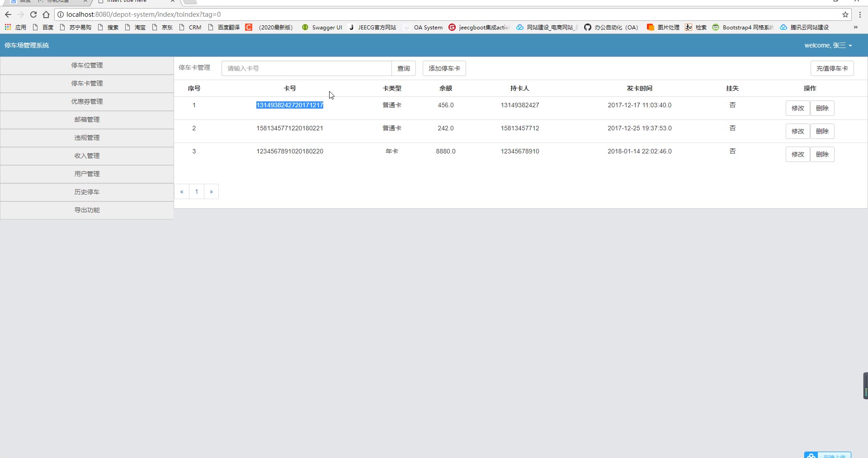Screen dimensions: 868x458
Task: Open the 淘宝 bookmark
Action: pos(135,27)
